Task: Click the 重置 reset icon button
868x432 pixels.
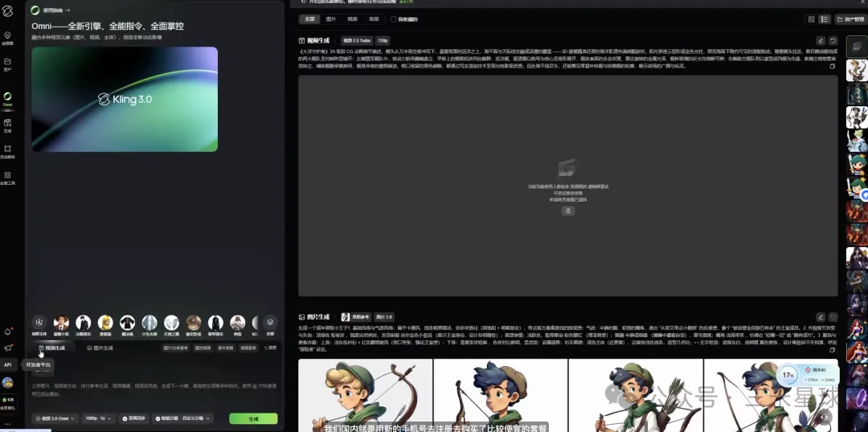Action: tap(270, 348)
